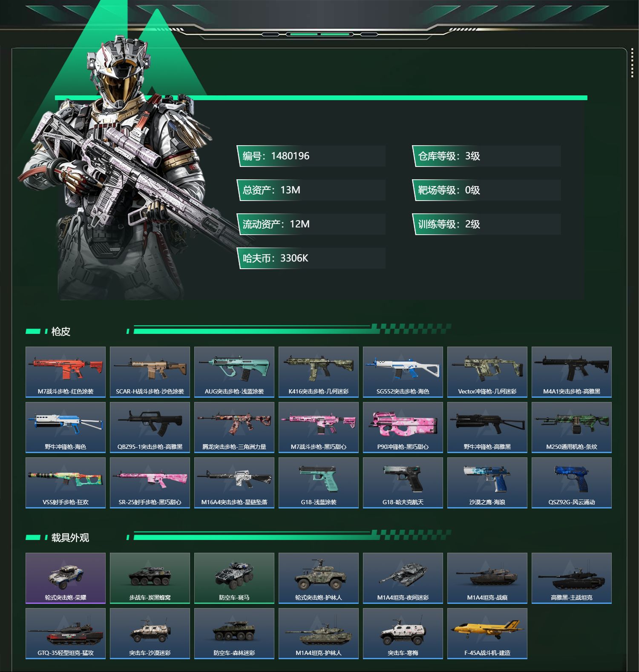This screenshot has height=672, width=639.
Task: Click the 哈夫币 3306K info field
Action: (x=311, y=258)
